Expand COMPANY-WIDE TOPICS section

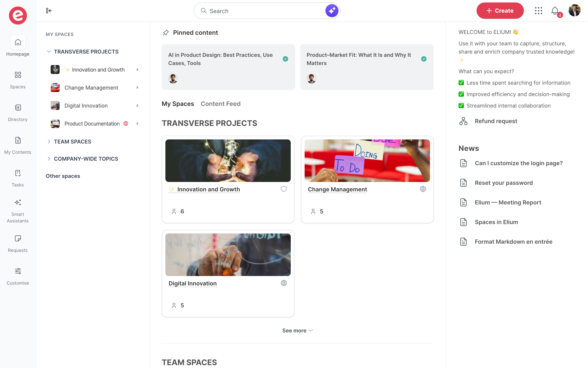pyautogui.click(x=49, y=159)
